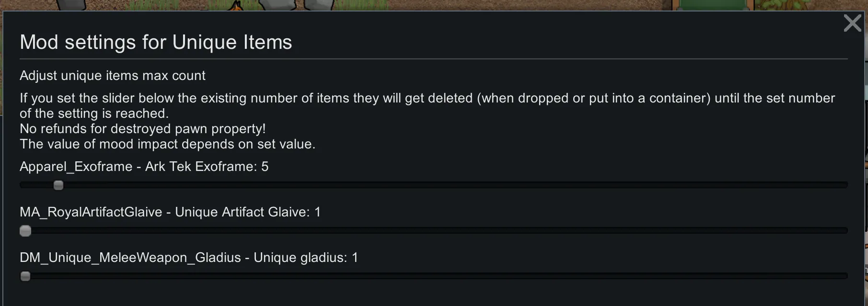Click the middle of the Artifact Glaive track
The width and height of the screenshot is (868, 306).
click(x=434, y=230)
